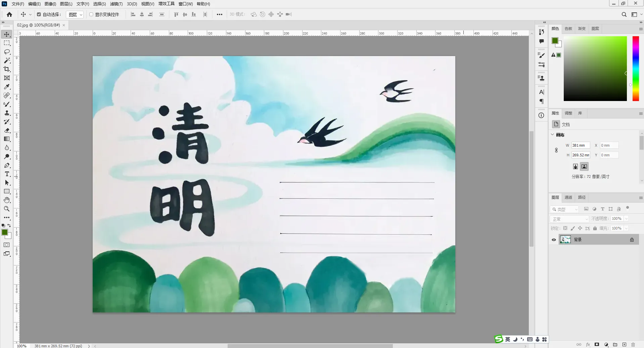Click the add layer style fx icon
The width and height of the screenshot is (644, 348).
(588, 345)
